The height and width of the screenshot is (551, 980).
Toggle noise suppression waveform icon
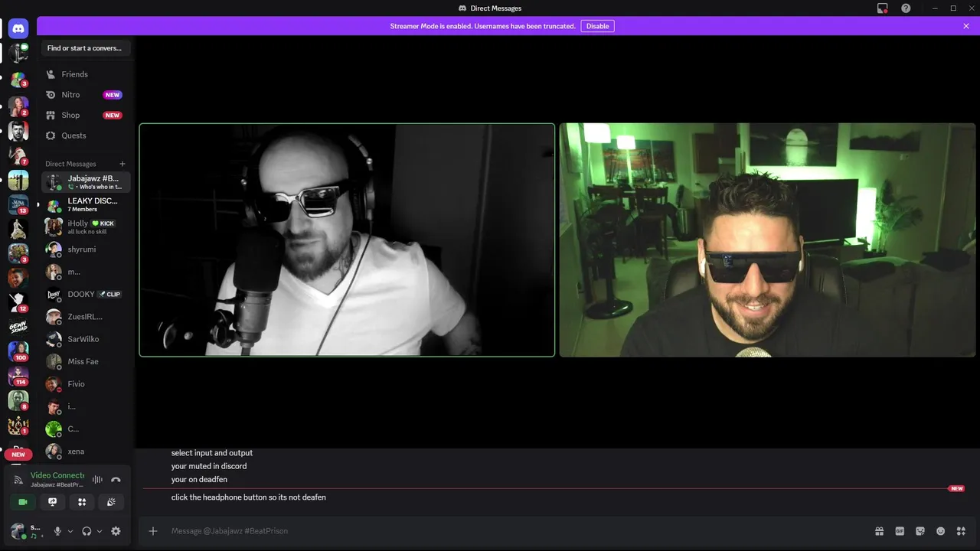[97, 480]
